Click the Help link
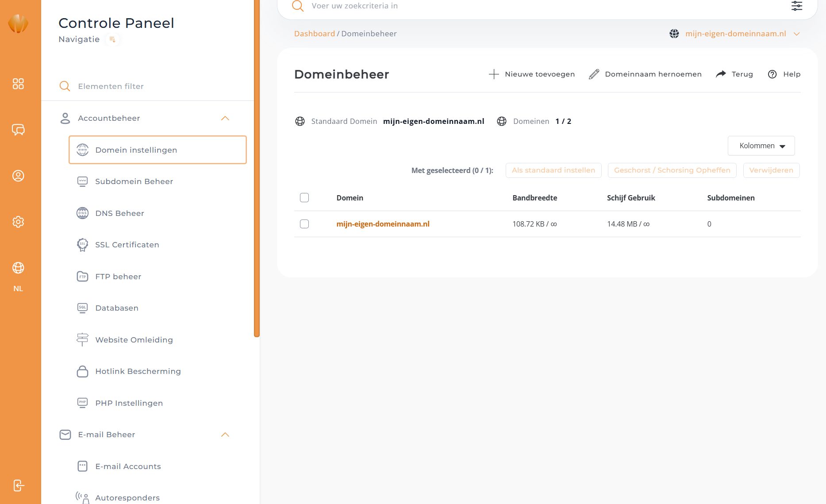Screen dimensions: 826x504 point(784,74)
